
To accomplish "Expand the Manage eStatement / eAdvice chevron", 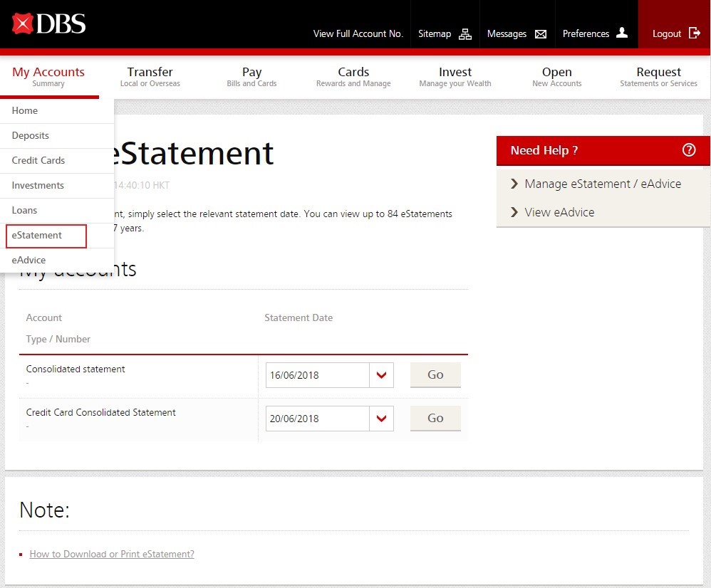I will 514,184.
